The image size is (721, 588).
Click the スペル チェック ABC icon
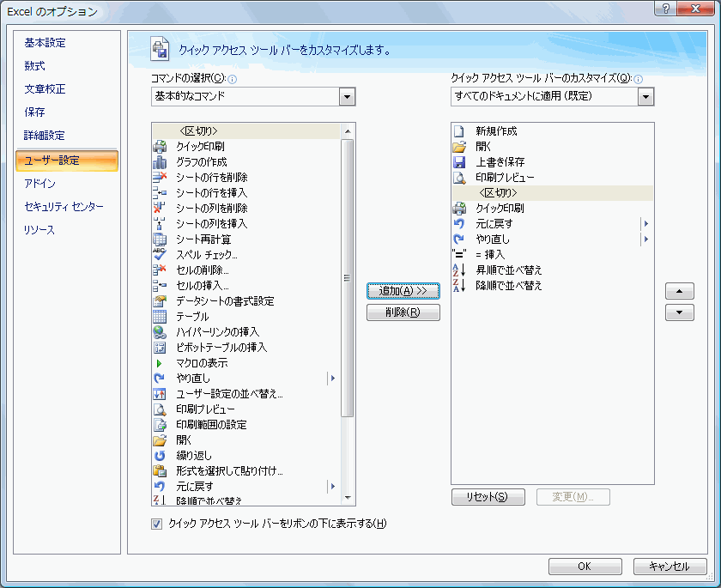[x=160, y=255]
